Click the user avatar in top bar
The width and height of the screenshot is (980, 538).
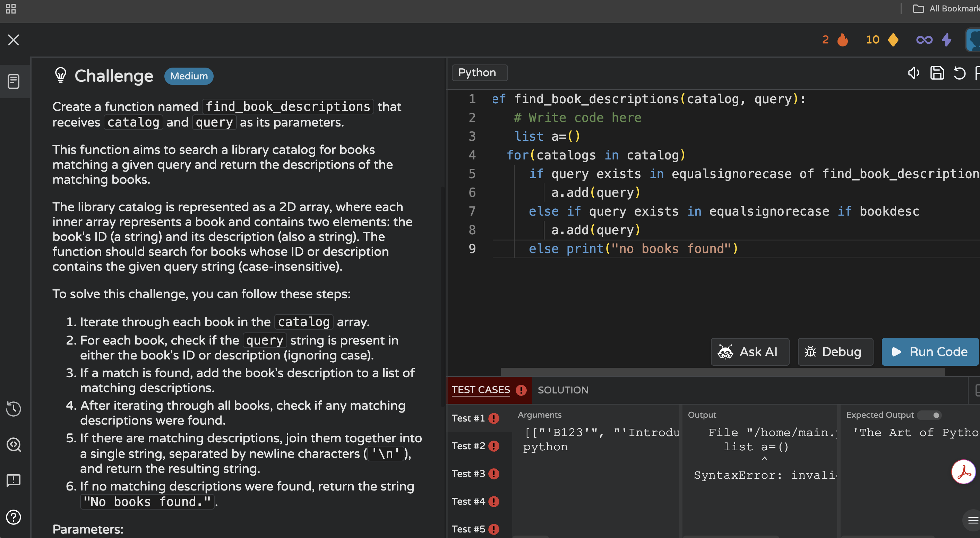tap(973, 40)
